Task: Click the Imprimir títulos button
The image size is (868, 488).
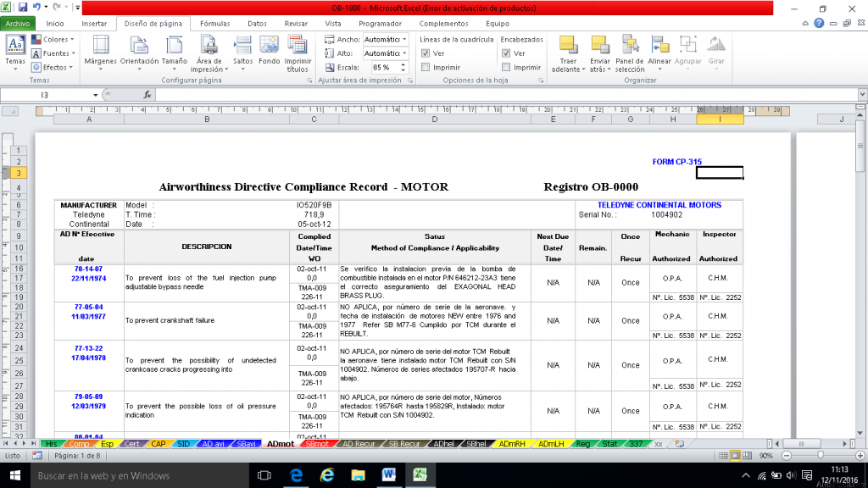Action: click(298, 53)
